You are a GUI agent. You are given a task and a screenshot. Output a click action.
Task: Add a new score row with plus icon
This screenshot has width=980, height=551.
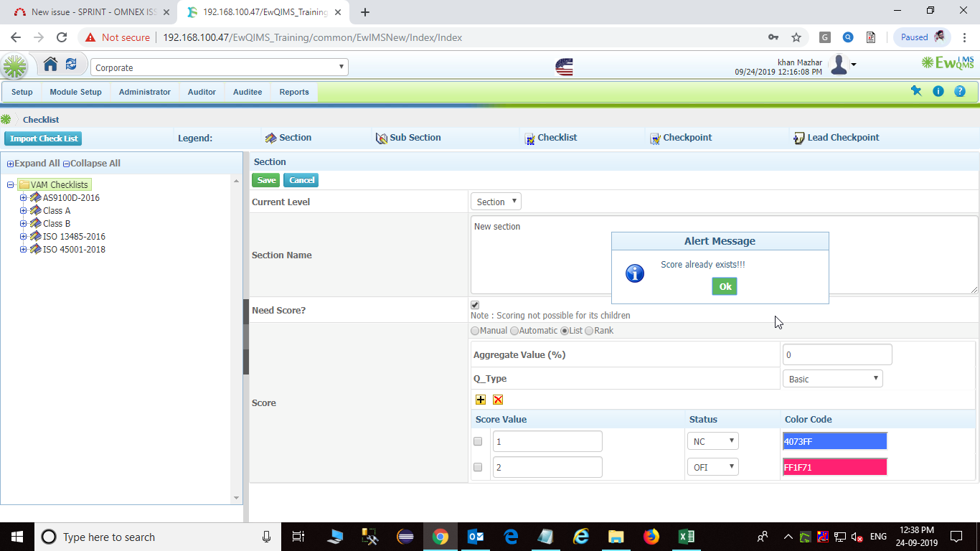pos(481,400)
